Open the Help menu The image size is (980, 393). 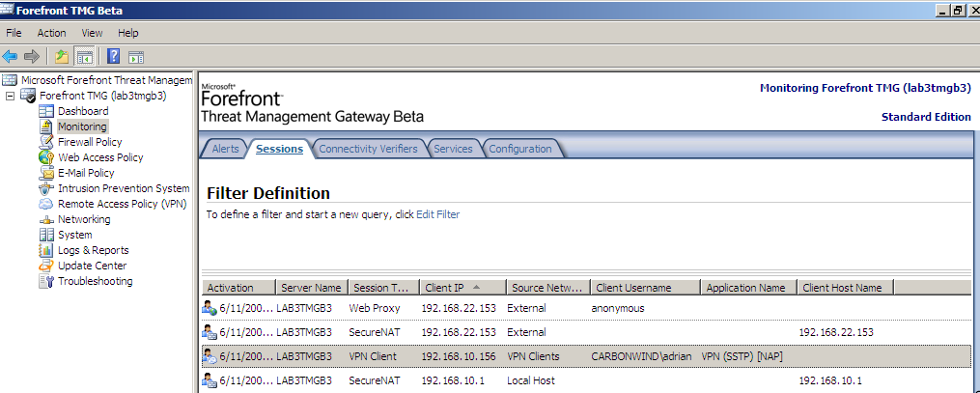coord(128,33)
